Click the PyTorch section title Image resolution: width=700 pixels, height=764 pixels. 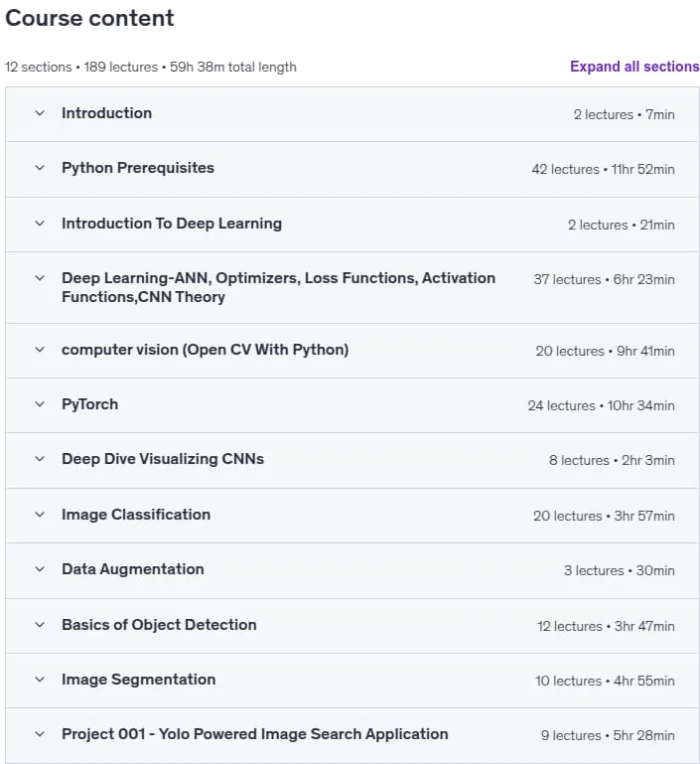[x=89, y=404]
